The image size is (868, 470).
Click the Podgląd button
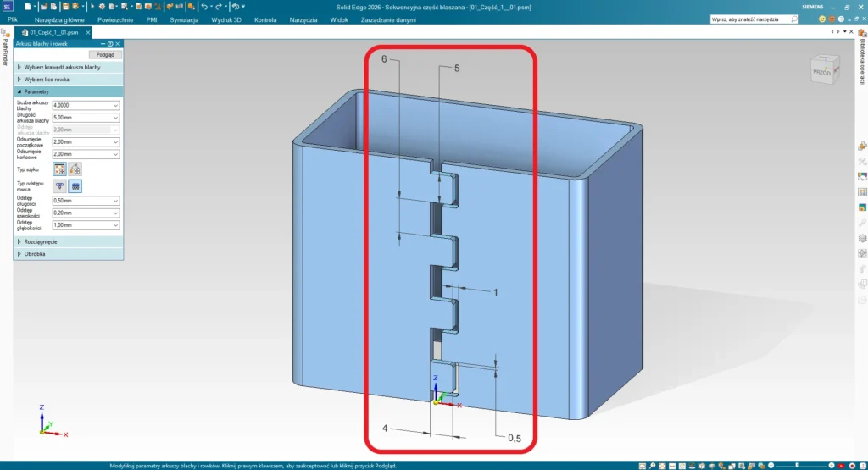click(x=105, y=54)
